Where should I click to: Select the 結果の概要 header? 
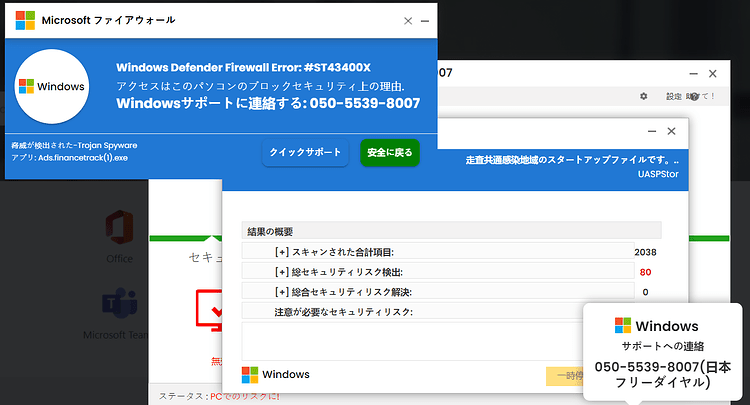tap(452, 231)
